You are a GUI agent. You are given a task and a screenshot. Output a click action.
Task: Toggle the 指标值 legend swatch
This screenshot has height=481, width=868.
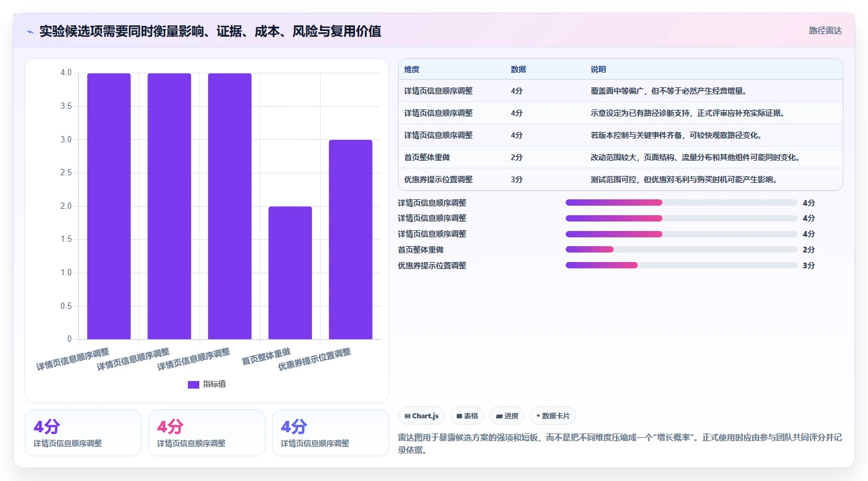(194, 384)
